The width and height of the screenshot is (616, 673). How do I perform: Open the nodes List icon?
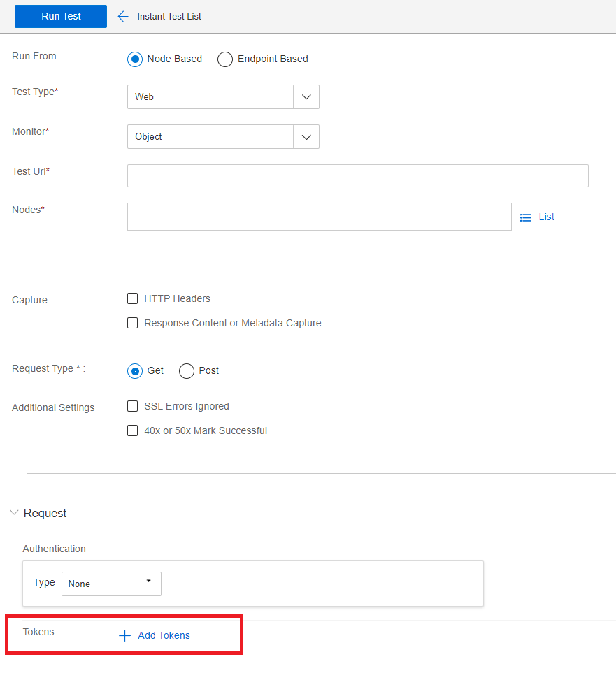pyautogui.click(x=525, y=217)
